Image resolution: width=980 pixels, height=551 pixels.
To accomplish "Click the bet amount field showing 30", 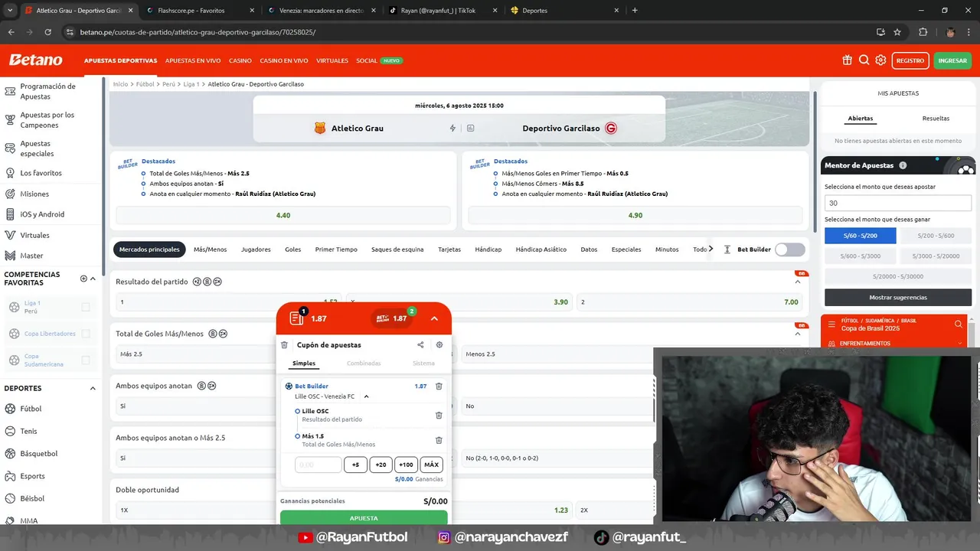I will [898, 203].
